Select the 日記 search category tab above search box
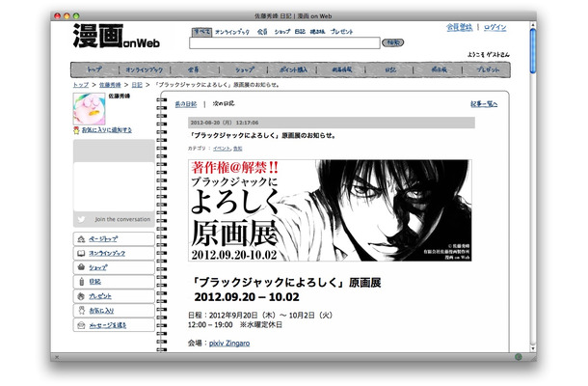This screenshot has width=588, height=386. click(300, 32)
